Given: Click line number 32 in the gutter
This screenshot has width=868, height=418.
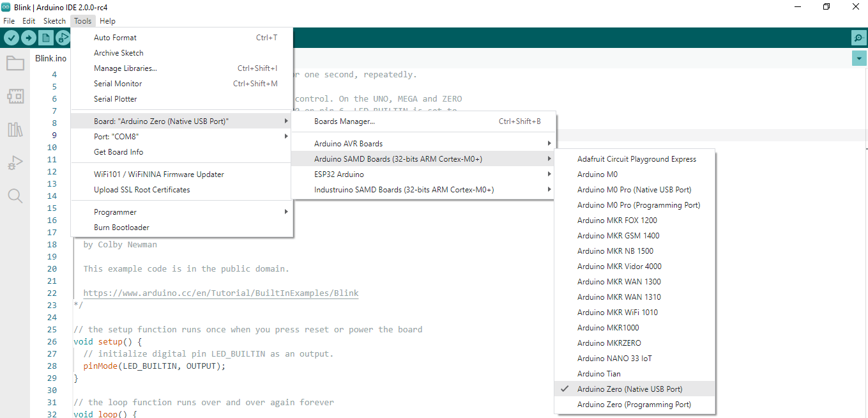Looking at the screenshot, I should 52,415.
